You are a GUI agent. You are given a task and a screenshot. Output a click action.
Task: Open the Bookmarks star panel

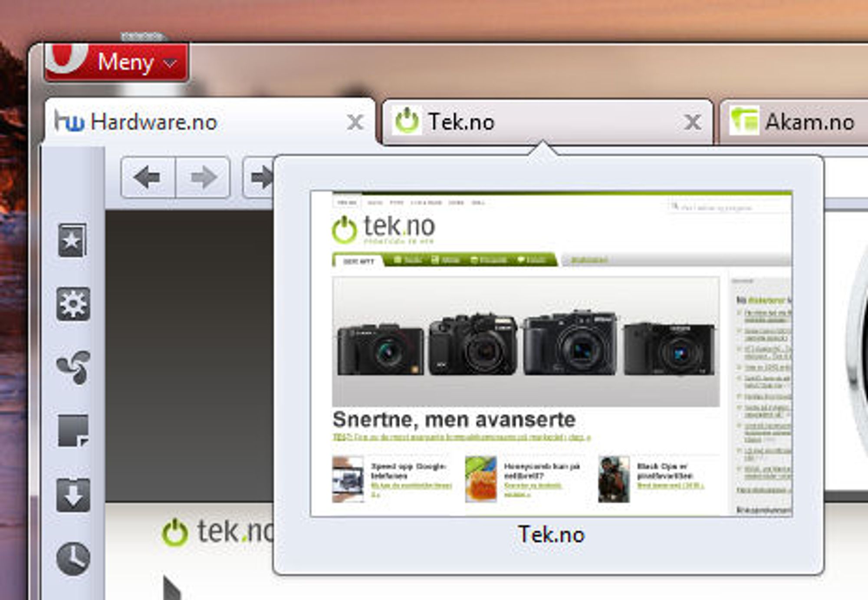tap(72, 240)
